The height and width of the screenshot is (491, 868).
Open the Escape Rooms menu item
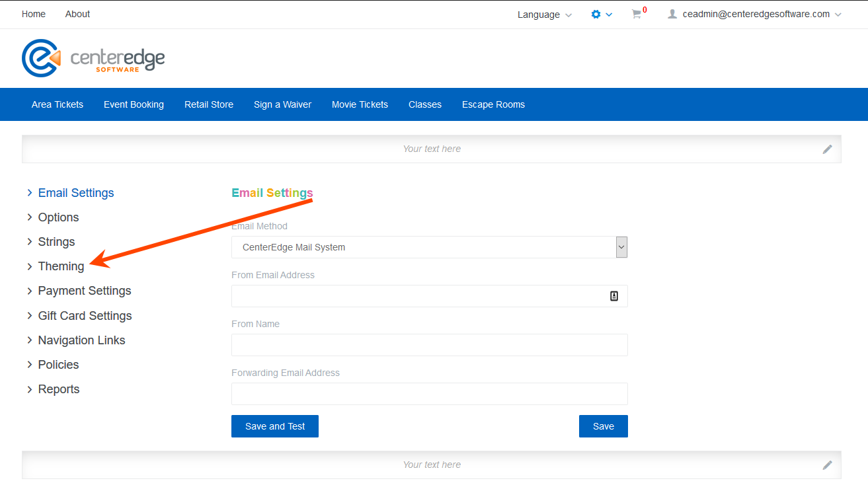[x=493, y=104]
